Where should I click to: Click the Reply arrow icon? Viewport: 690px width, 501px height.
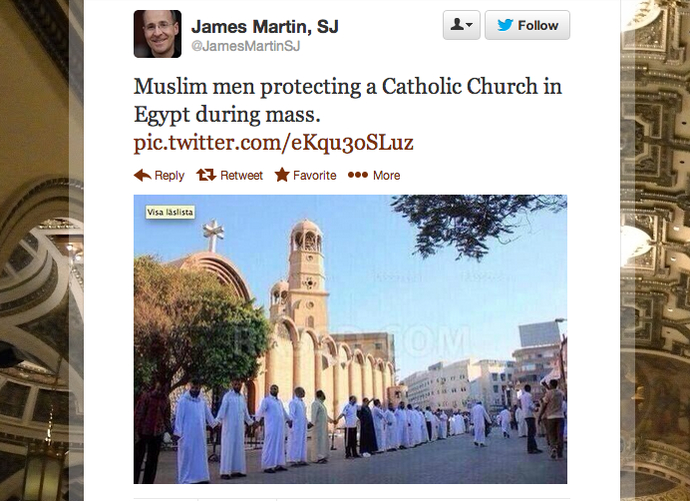tap(143, 175)
